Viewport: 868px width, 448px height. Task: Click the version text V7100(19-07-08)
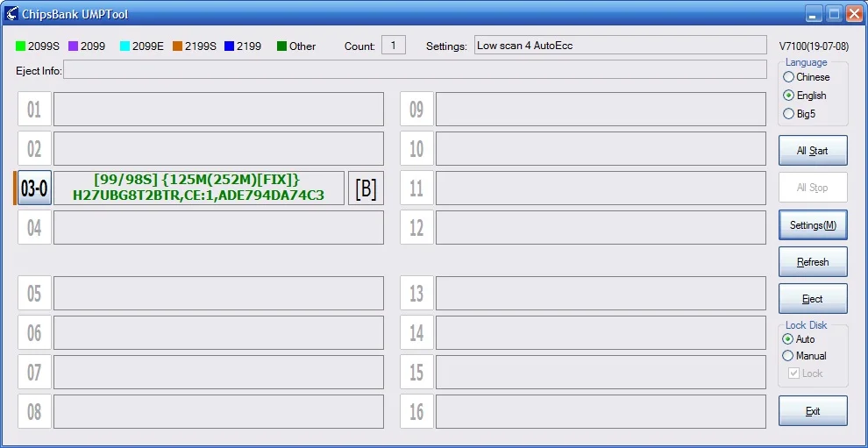click(x=813, y=46)
